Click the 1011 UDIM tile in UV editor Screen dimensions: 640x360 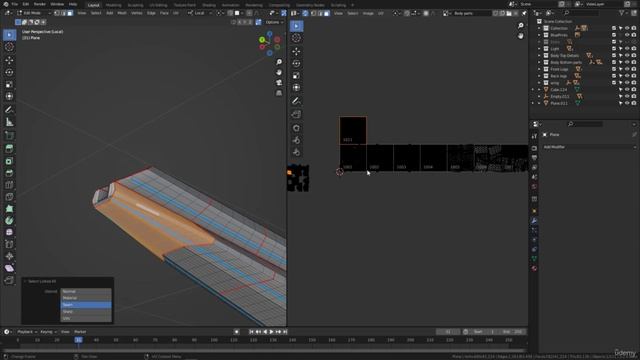click(x=353, y=130)
